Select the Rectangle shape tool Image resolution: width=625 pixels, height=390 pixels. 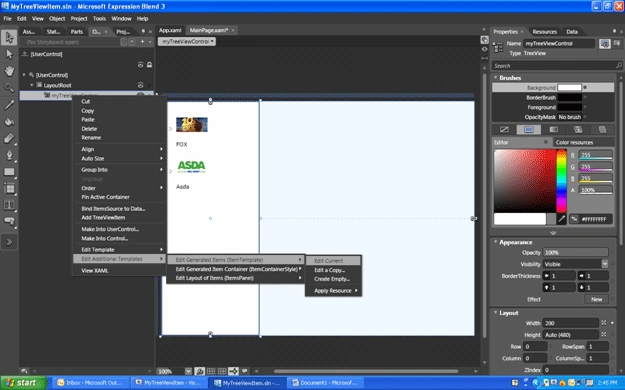9,171
